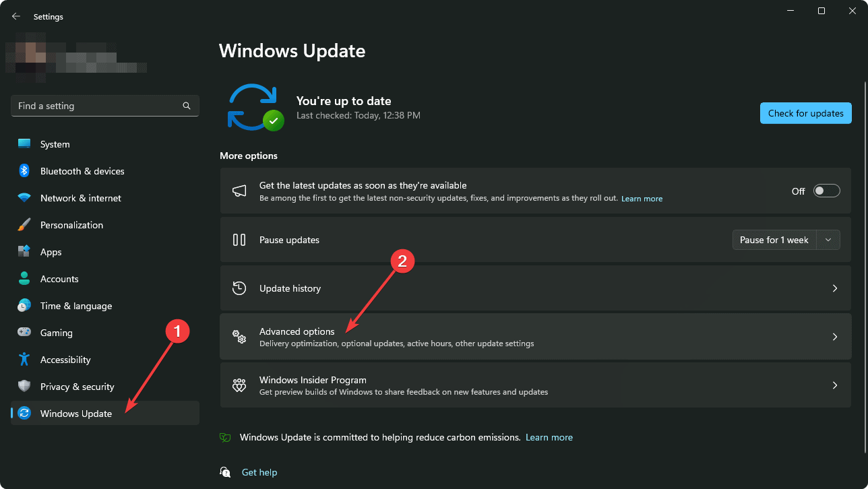Click the Advanced options gear icon
This screenshot has height=489, width=868.
[239, 336]
